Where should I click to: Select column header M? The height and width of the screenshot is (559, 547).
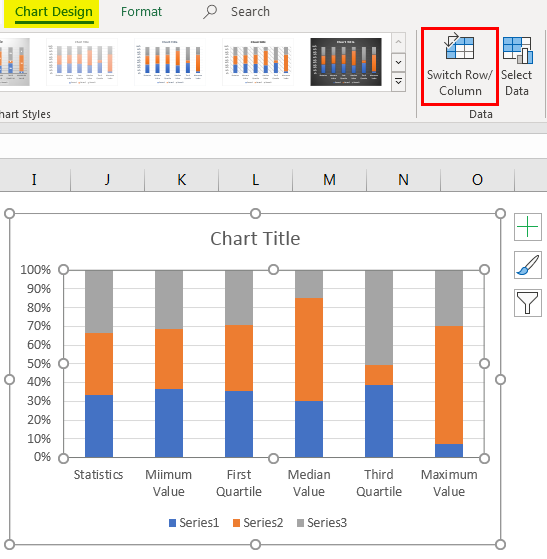[329, 180]
